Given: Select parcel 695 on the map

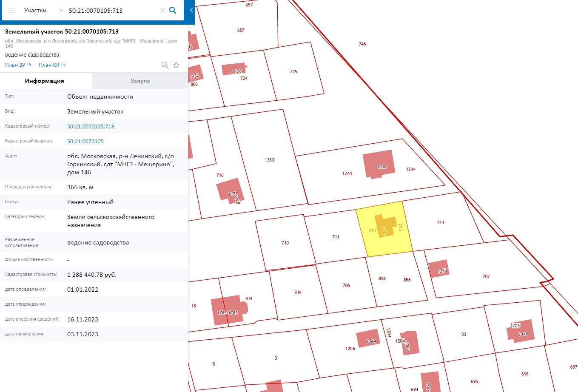Looking at the screenshot, I should click(x=474, y=381).
